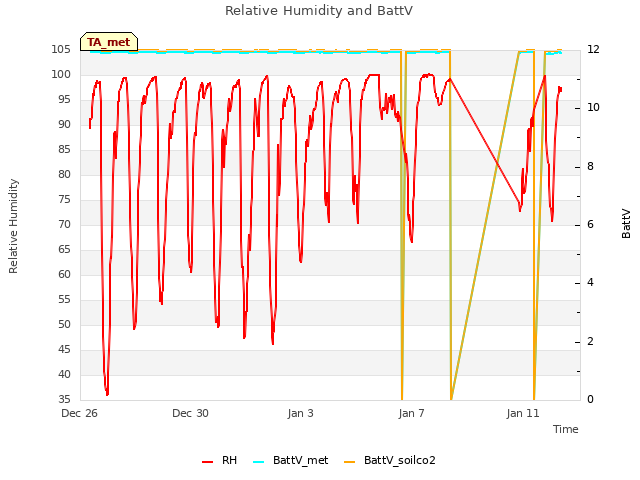Toggle the BattV_met legend entry
640x480 pixels.
coord(291,460)
